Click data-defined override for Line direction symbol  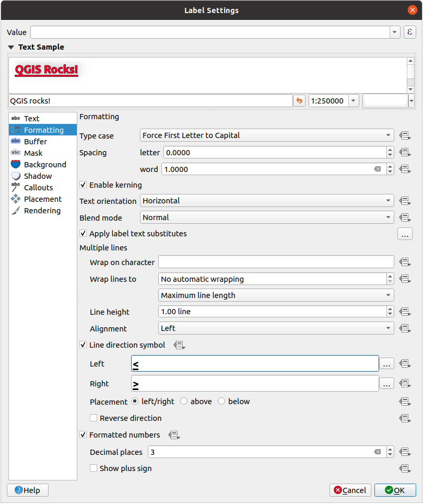(180, 345)
